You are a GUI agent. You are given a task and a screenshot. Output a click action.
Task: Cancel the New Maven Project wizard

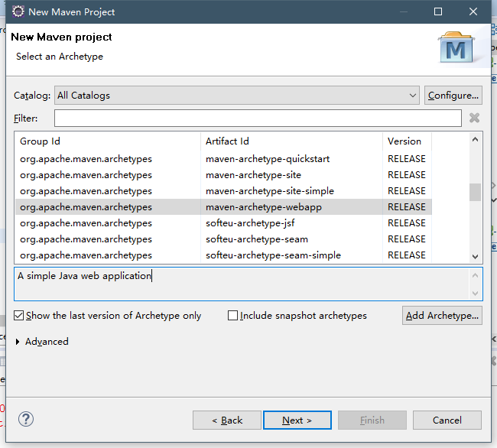[x=447, y=420]
